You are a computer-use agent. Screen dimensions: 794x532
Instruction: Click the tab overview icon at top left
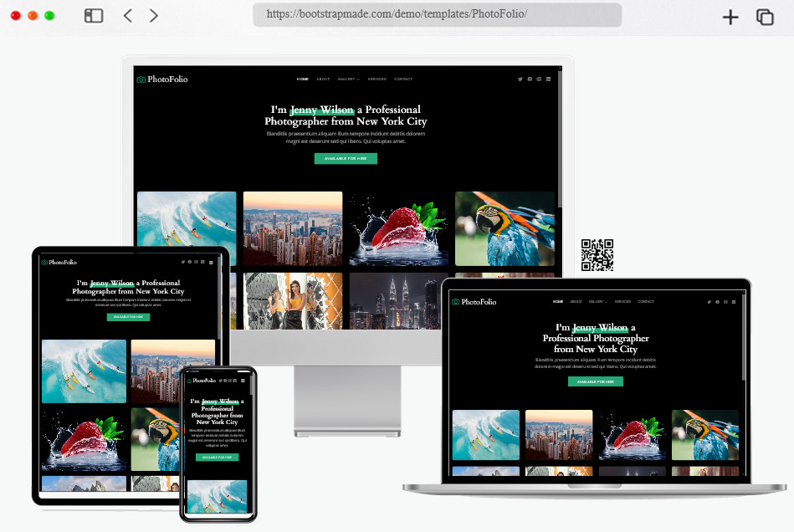tap(92, 15)
